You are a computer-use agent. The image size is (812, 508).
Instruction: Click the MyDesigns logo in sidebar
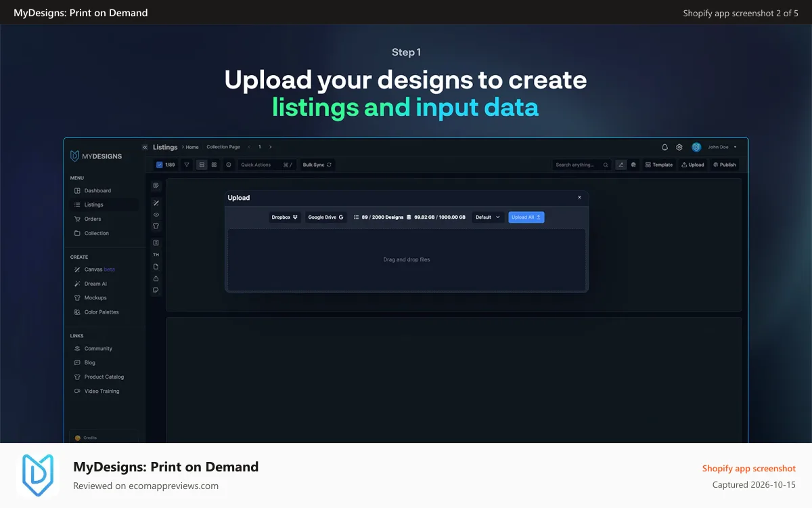point(96,156)
